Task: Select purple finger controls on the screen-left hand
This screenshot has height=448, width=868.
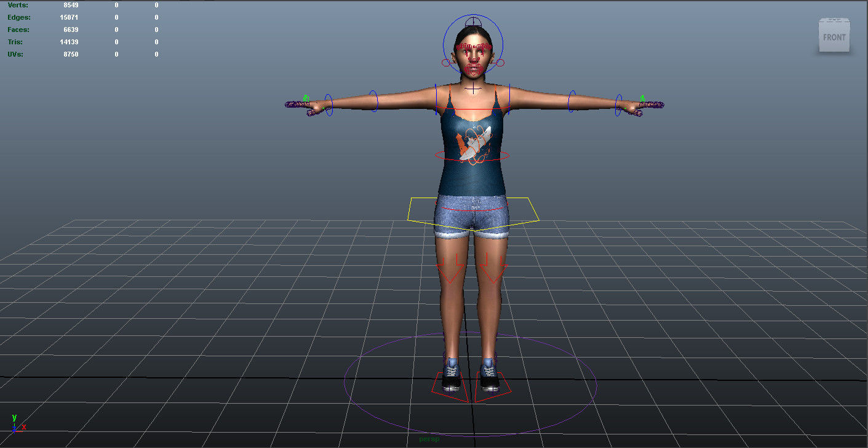Action: click(298, 105)
